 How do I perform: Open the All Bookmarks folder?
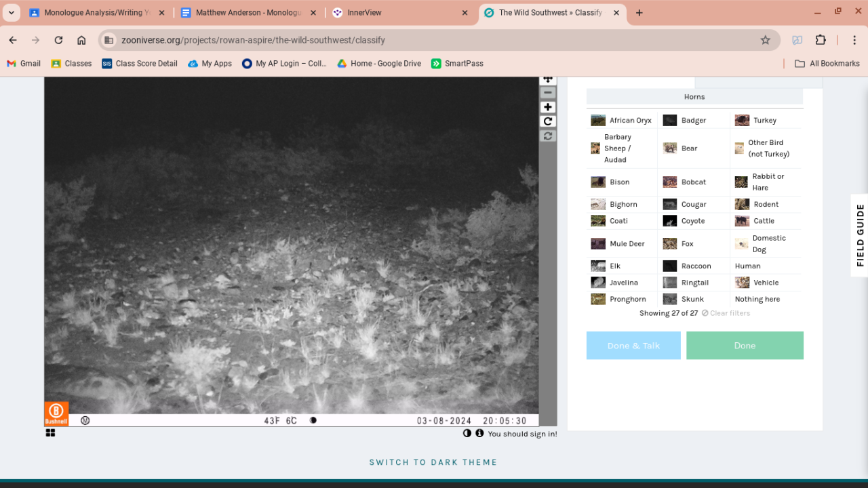tap(827, 64)
